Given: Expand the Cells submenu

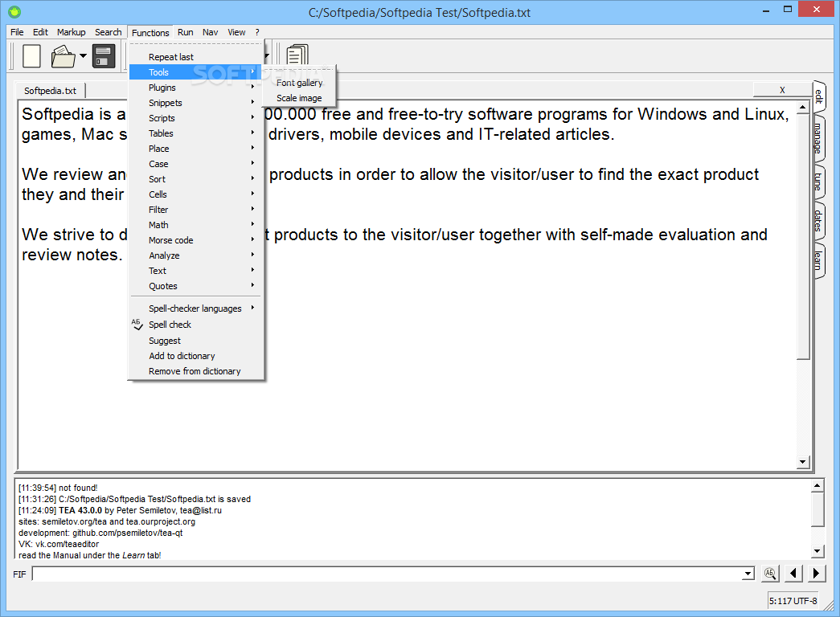Looking at the screenshot, I should click(196, 194).
